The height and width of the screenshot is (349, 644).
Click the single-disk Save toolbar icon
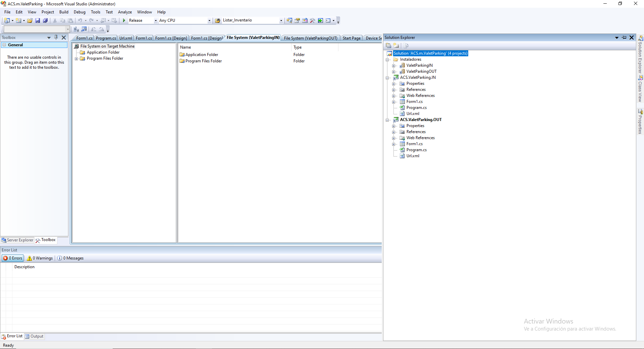(x=38, y=20)
